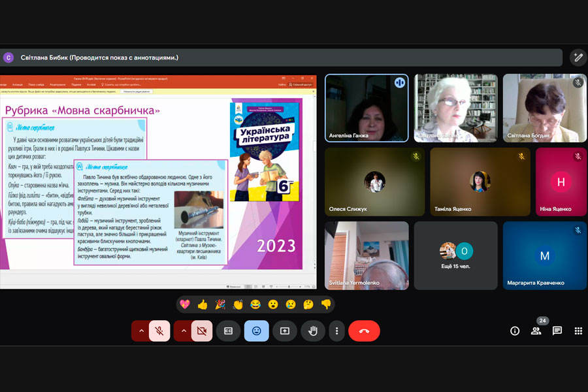Unmute the microphone

(159, 331)
